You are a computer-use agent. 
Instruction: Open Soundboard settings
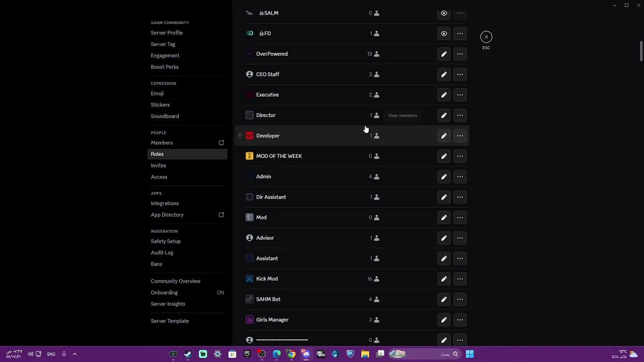coord(165,116)
